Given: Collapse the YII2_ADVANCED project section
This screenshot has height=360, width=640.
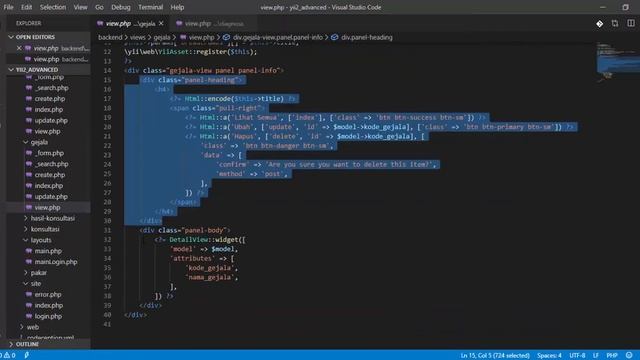Looking at the screenshot, I should tap(11, 70).
